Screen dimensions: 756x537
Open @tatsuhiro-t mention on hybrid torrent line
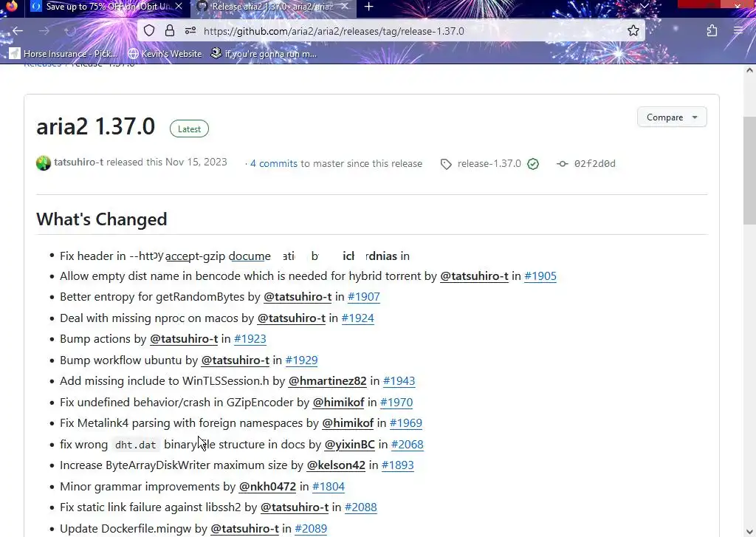pyautogui.click(x=474, y=276)
